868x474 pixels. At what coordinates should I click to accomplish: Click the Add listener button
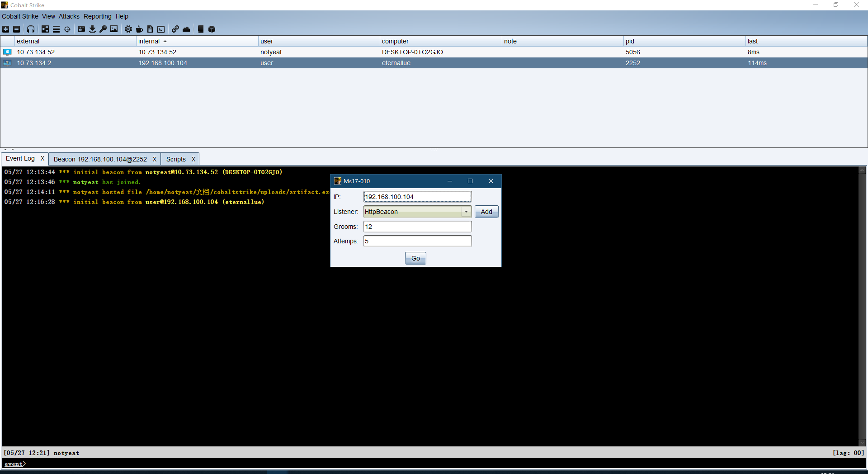pyautogui.click(x=486, y=212)
